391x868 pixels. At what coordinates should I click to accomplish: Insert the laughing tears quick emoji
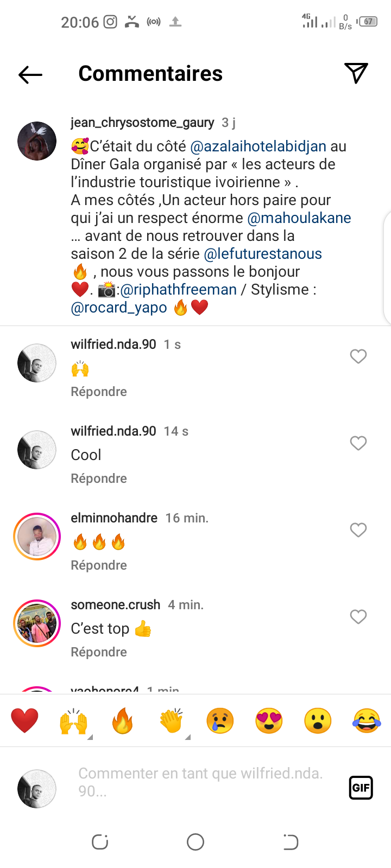tap(367, 721)
